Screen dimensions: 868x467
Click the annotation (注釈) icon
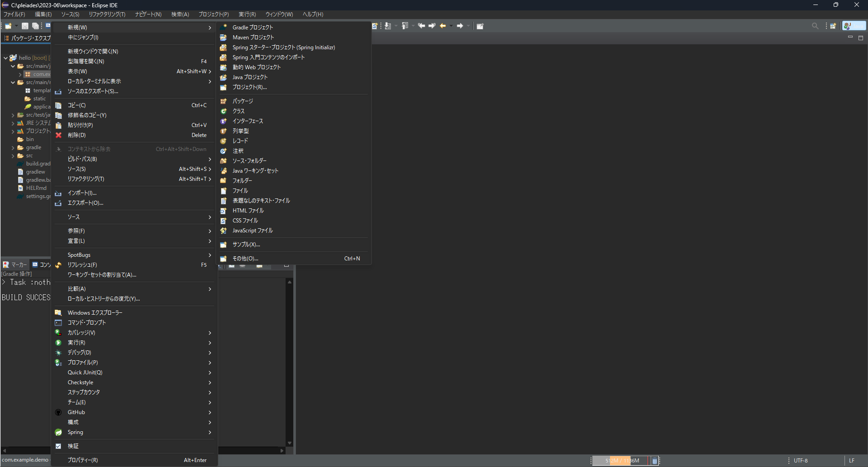point(223,151)
